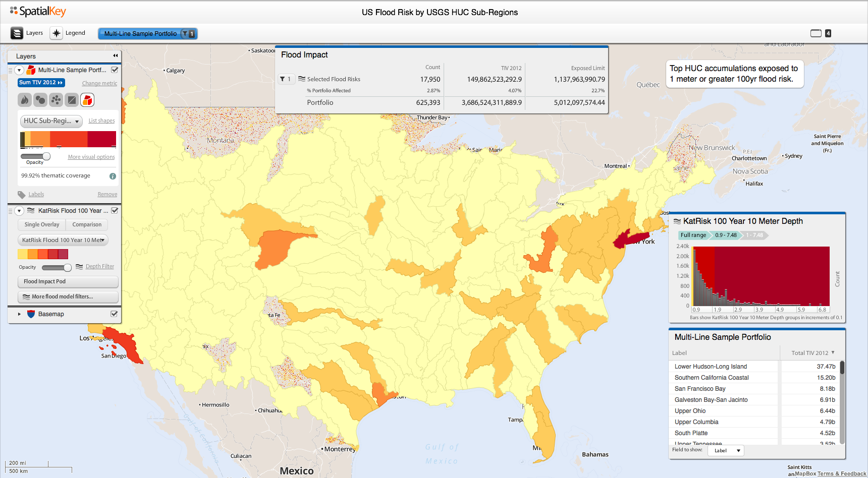Sort by Total TIV 2012 column
Viewport: 868px width, 478px height.
point(812,353)
